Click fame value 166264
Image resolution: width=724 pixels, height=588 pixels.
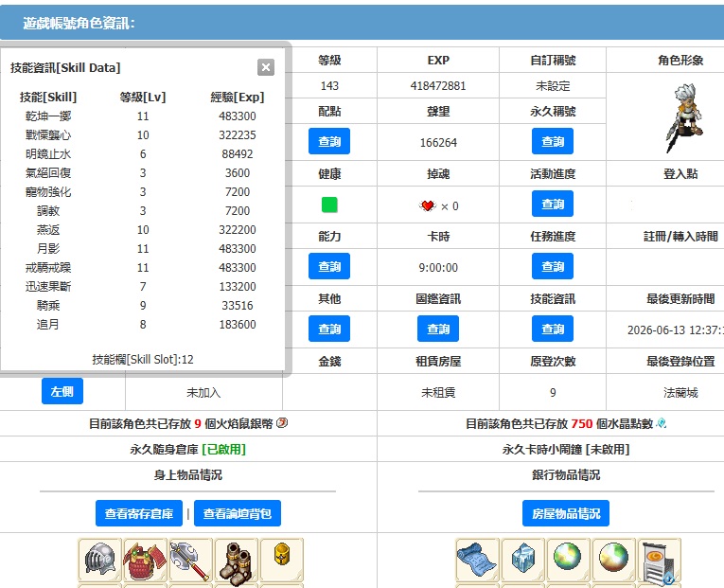pos(438,143)
